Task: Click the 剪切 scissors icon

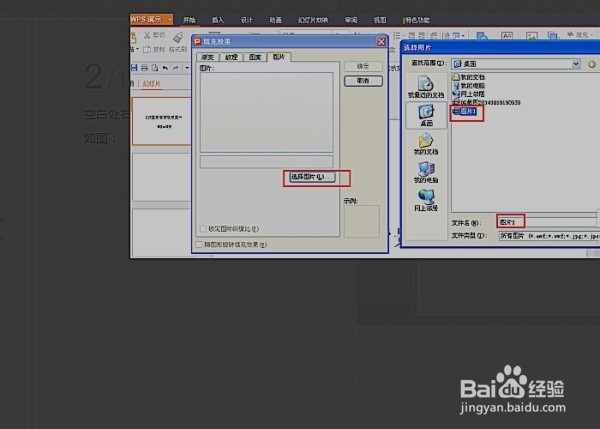Action: [147, 36]
